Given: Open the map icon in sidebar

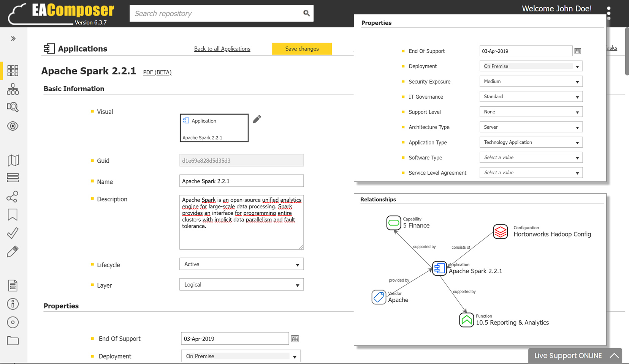Looking at the screenshot, I should pyautogui.click(x=13, y=160).
